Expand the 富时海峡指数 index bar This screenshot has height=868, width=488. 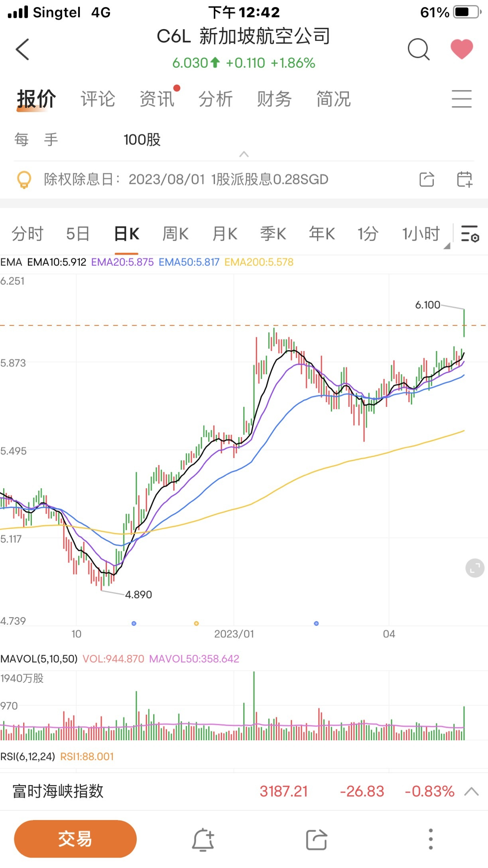(471, 791)
